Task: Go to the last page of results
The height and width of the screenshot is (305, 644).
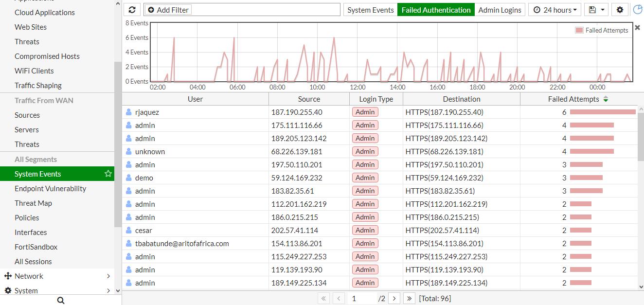Action: point(409,298)
